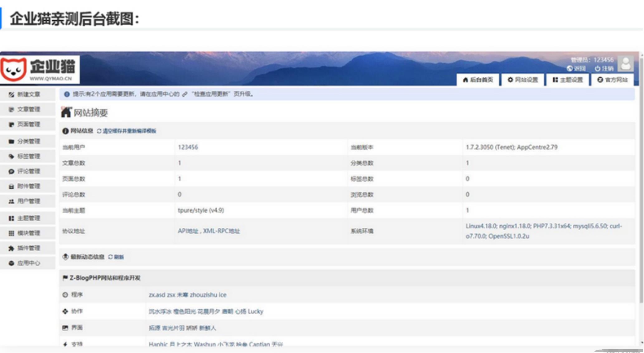The width and height of the screenshot is (644, 353).
Task: Open the API地址 link
Action: pos(188,231)
